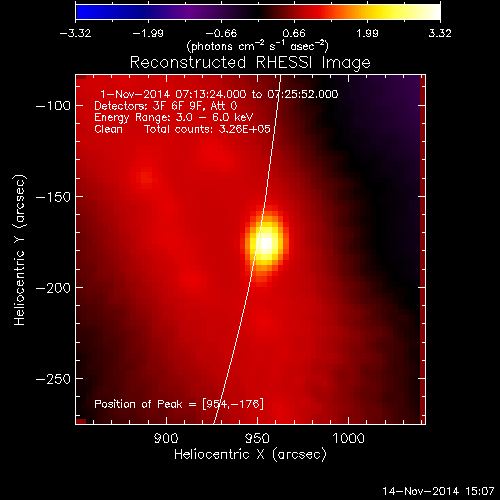Click the 3.32 colorbar maximum label
The height and width of the screenshot is (500, 500).
(440, 33)
